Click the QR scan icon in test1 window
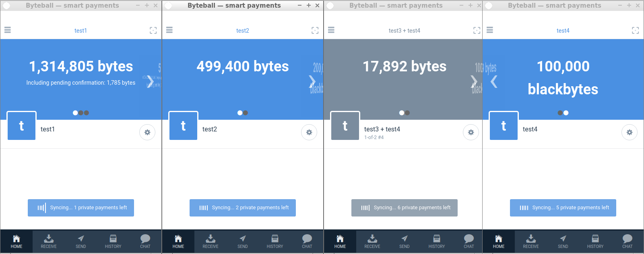 point(153,31)
